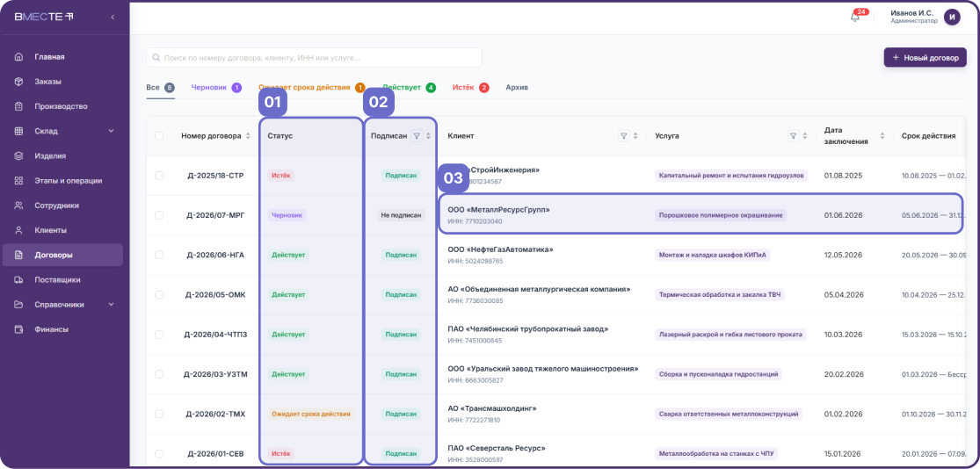Click the filter icon in the Подписан column
This screenshot has width=980, height=469.
[417, 136]
